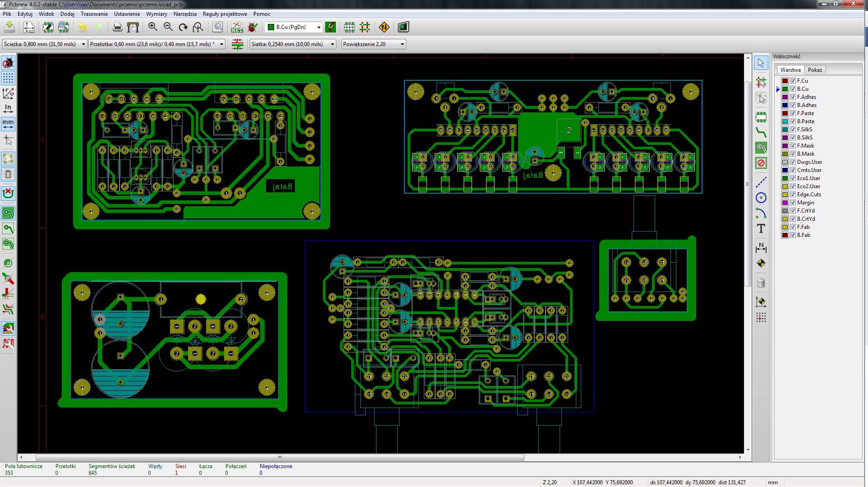The height and width of the screenshot is (487, 868).
Task: Click the vertical scrollbar down arrow
Action: (748, 450)
